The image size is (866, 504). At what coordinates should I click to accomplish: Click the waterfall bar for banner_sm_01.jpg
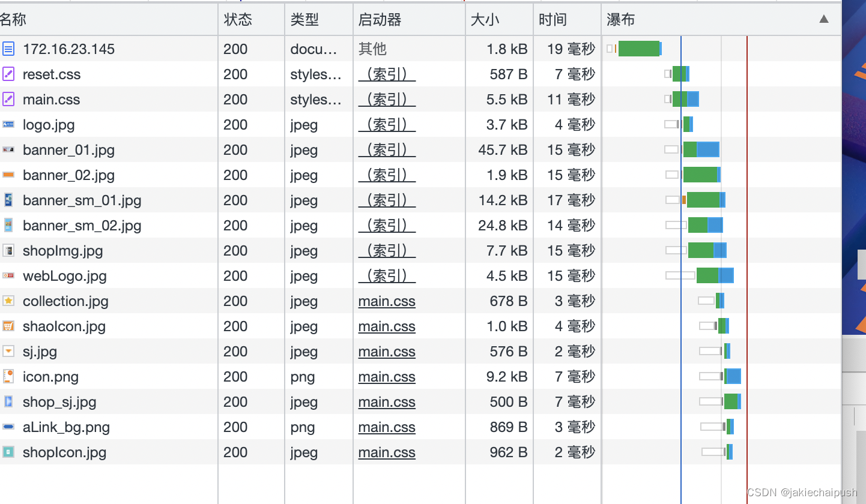(x=706, y=200)
